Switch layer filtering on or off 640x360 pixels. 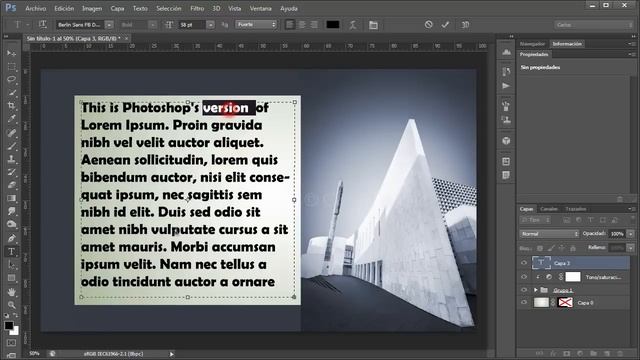click(632, 219)
